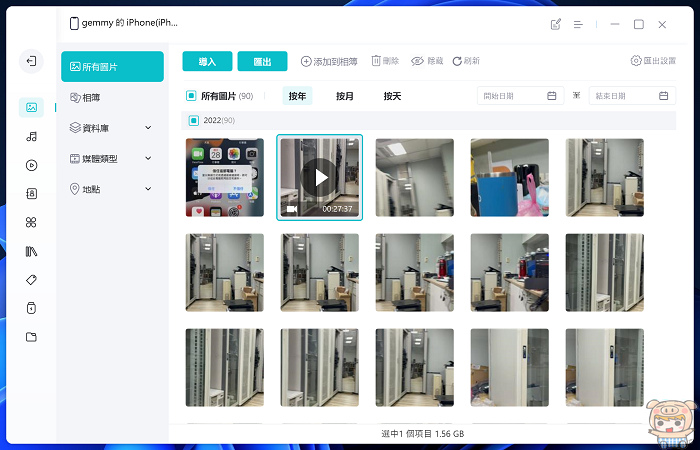Open the Contacts section icon in sidebar
The width and height of the screenshot is (700, 450).
(x=31, y=194)
